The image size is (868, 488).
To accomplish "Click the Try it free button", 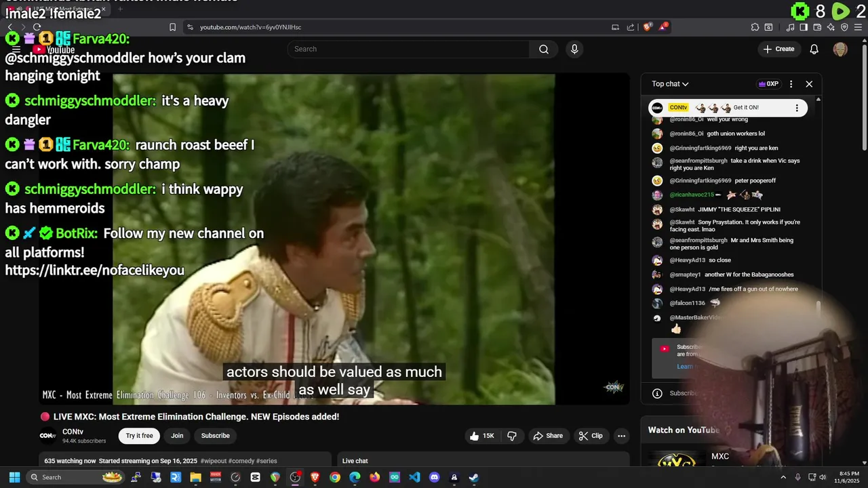I will [x=139, y=436].
